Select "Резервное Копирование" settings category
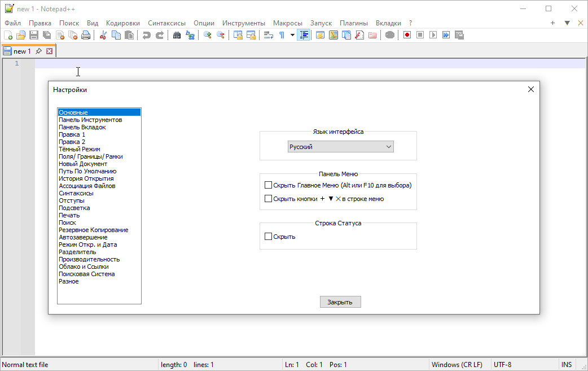The height and width of the screenshot is (371, 588). pos(94,230)
